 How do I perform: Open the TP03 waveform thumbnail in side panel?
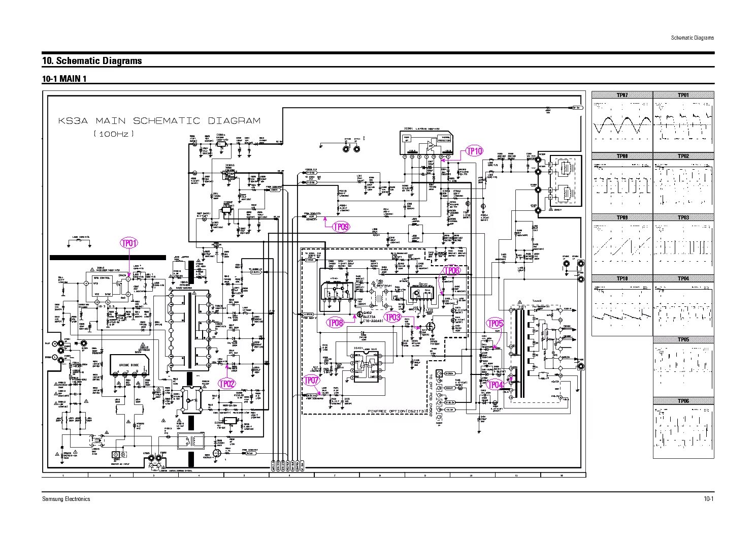683,247
